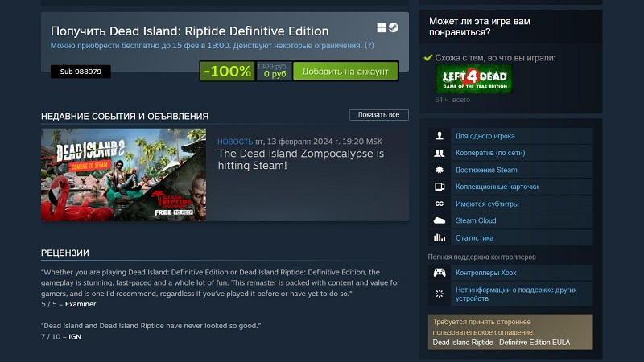Viewport: 644px width, 362px height.
Task: Click the Steam logo platform icon
Action: [x=394, y=27]
